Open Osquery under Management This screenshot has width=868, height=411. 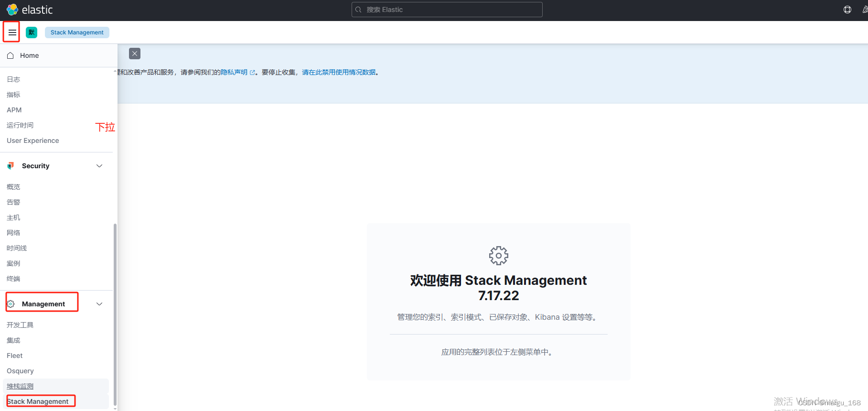click(20, 371)
